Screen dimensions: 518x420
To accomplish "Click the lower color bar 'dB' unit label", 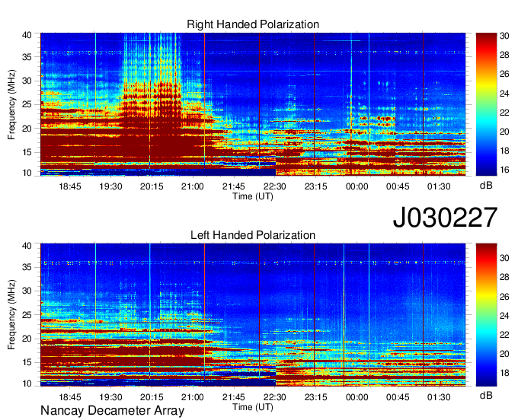I will pos(486,396).
